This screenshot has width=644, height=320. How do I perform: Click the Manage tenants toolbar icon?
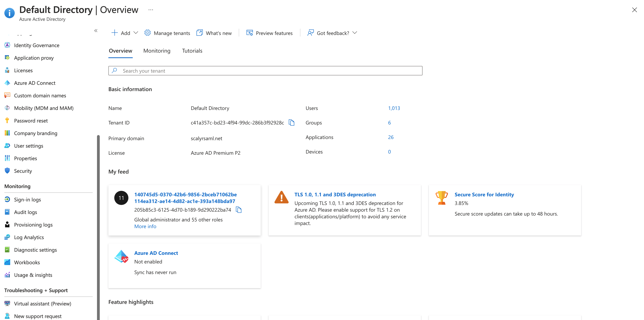point(148,33)
